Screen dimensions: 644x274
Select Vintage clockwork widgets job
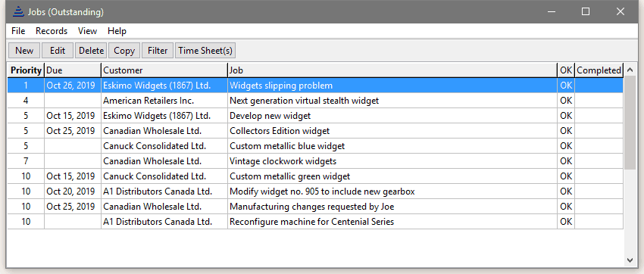pyautogui.click(x=315, y=161)
